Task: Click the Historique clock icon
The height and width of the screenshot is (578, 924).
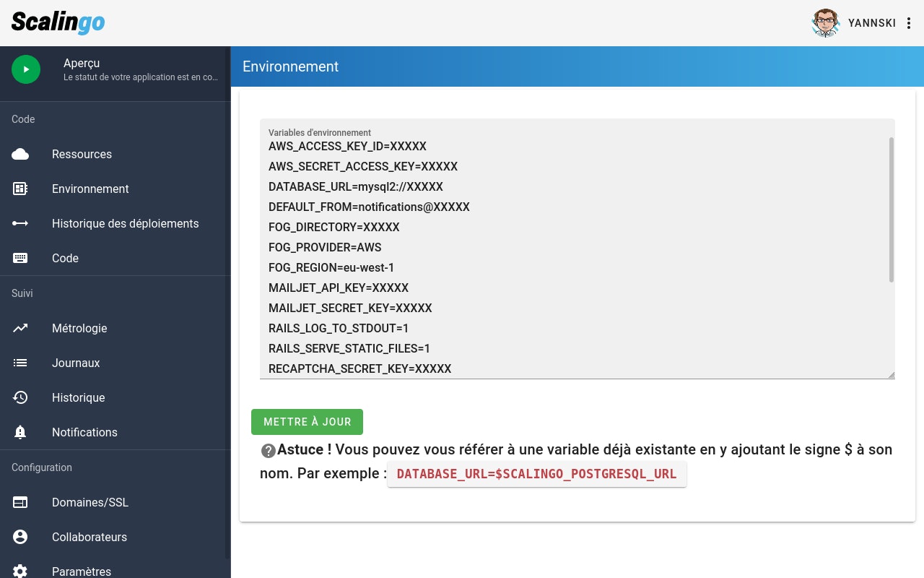Action: click(x=20, y=397)
